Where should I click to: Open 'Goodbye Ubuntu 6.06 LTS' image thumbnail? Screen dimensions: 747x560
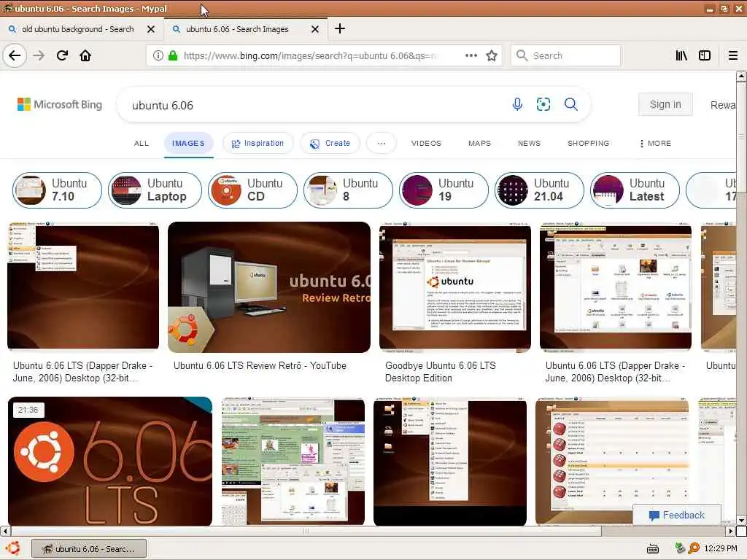pos(455,287)
